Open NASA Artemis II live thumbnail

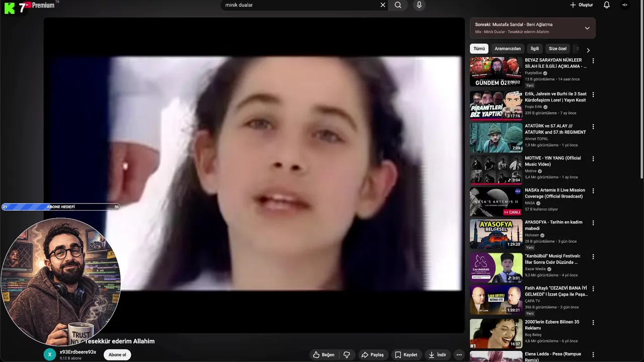tap(496, 202)
